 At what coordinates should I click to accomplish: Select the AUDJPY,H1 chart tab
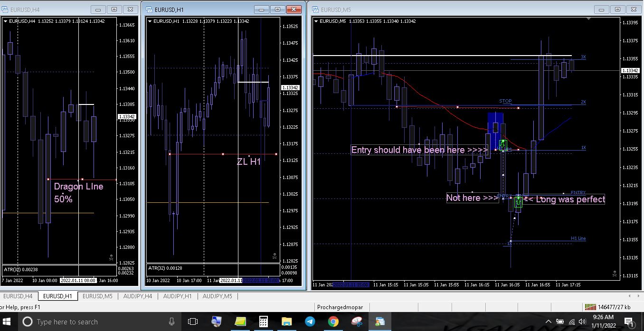pyautogui.click(x=177, y=296)
